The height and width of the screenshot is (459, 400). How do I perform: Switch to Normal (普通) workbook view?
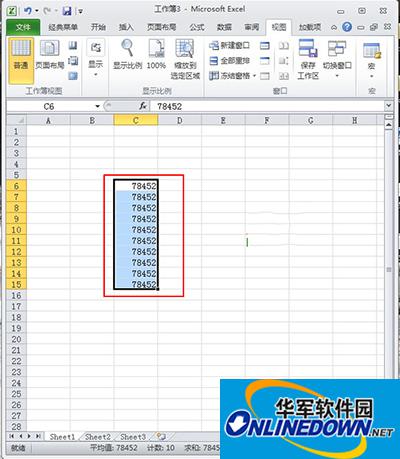coord(21,60)
